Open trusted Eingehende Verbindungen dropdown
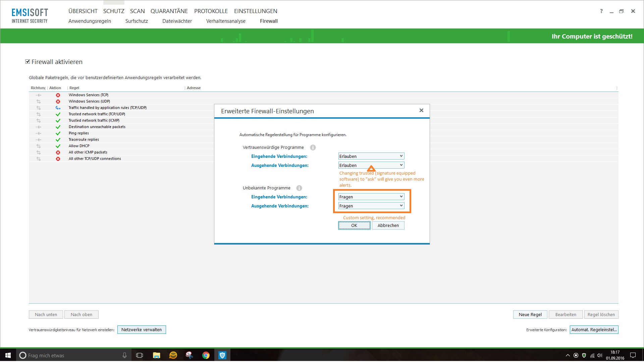644x362 pixels. (x=371, y=156)
